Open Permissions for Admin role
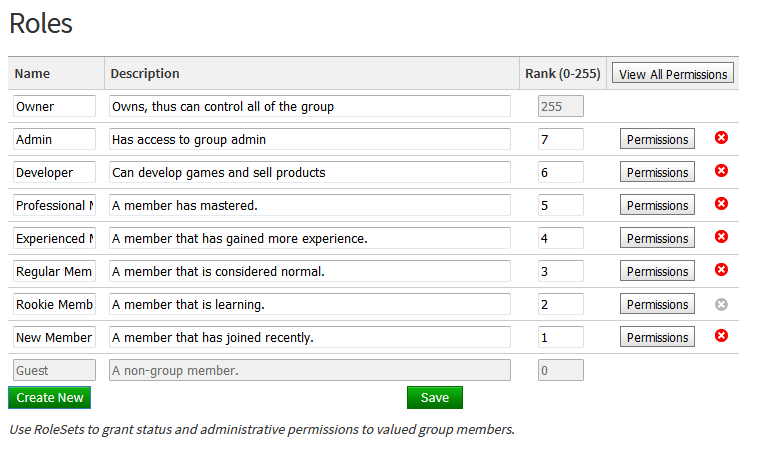This screenshot has height=461, width=763. [657, 139]
